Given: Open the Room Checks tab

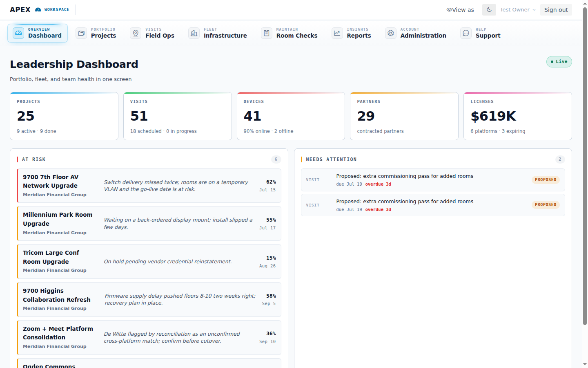Looking at the screenshot, I should (x=290, y=33).
